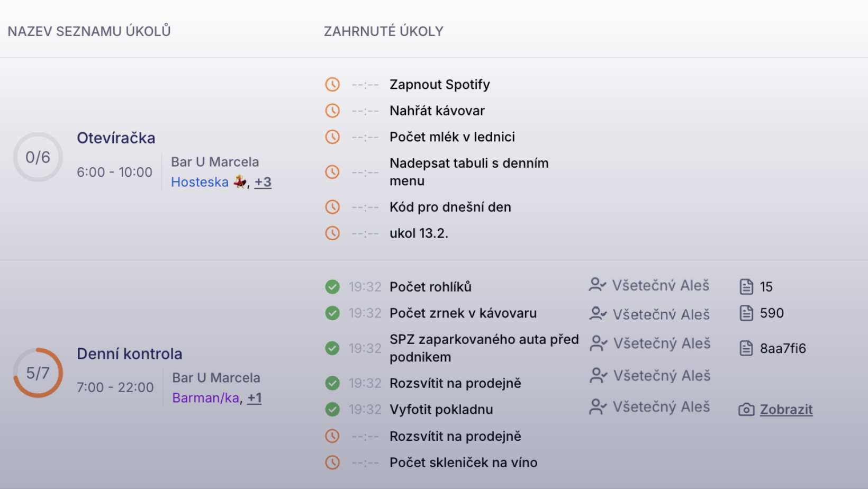
Task: Click the Nazev seznamu úkolů column header
Action: click(x=89, y=31)
